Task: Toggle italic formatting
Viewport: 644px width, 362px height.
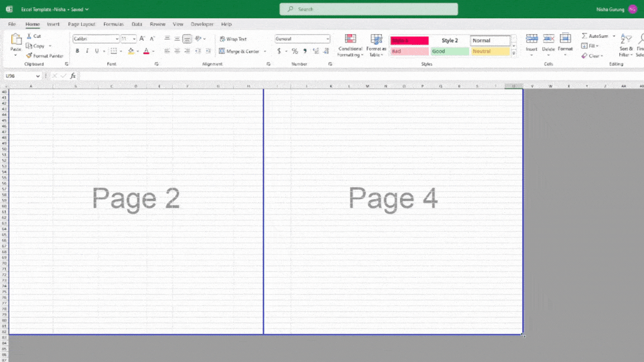Action: pyautogui.click(x=87, y=50)
